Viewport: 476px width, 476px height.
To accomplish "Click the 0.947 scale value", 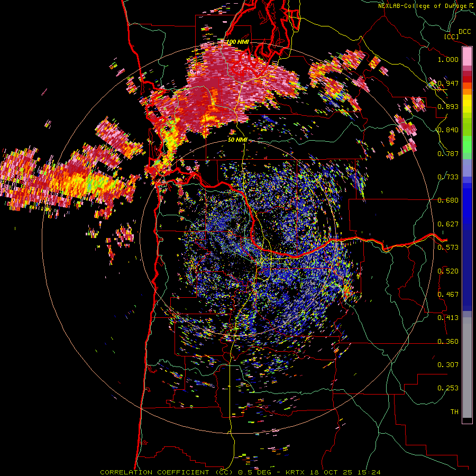I will click(x=448, y=83).
